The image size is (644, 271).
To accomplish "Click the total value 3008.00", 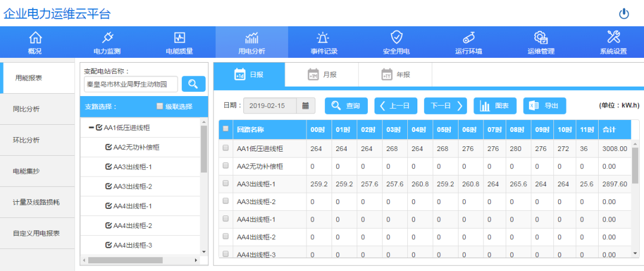I will [615, 149].
